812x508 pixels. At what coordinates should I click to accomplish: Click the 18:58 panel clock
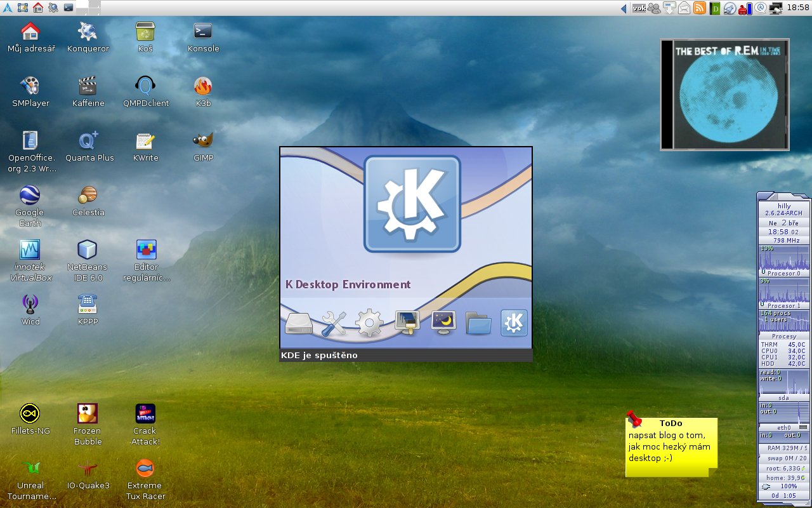[x=798, y=8]
